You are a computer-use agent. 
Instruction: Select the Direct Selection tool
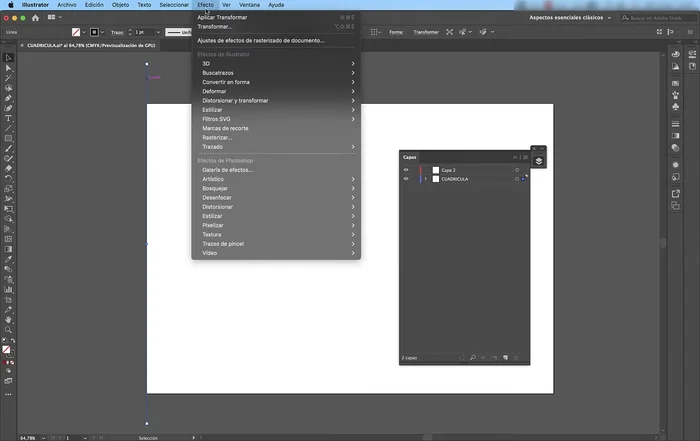click(x=8, y=68)
